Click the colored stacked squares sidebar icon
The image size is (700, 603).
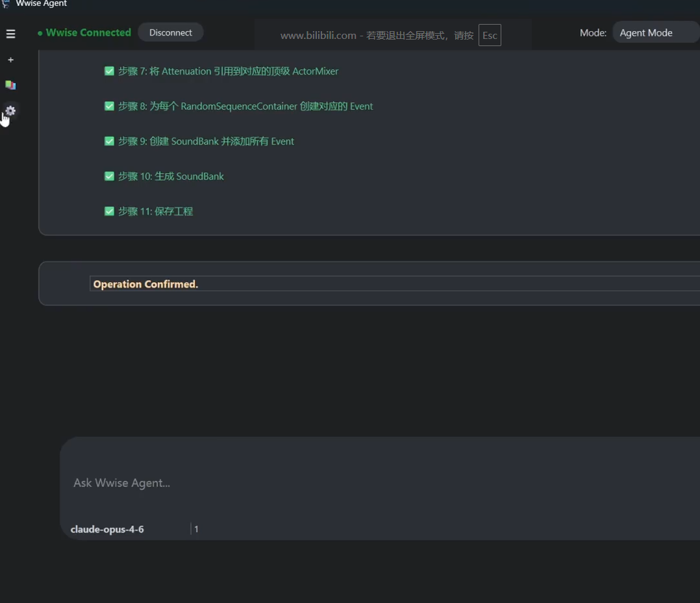tap(10, 85)
